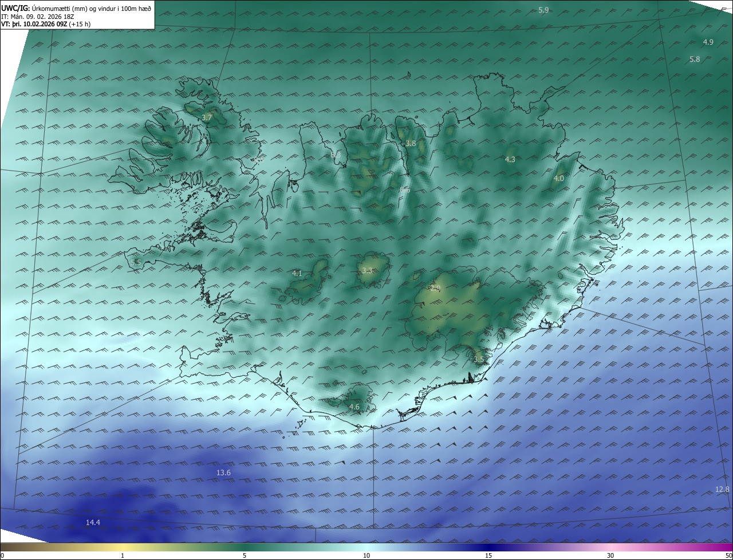Click the 14.4 value label
This screenshot has width=733, height=560.
coord(93,523)
